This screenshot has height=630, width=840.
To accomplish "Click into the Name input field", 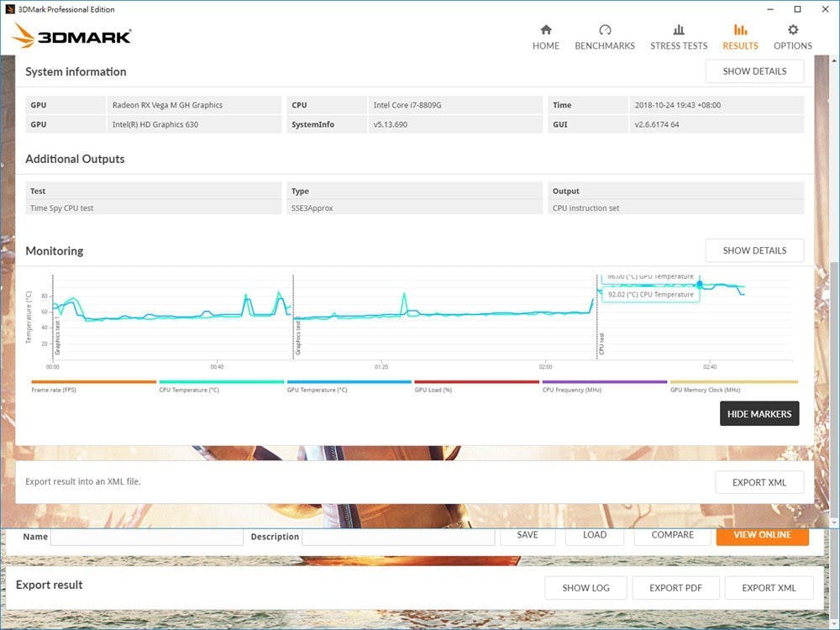I will tap(146, 537).
